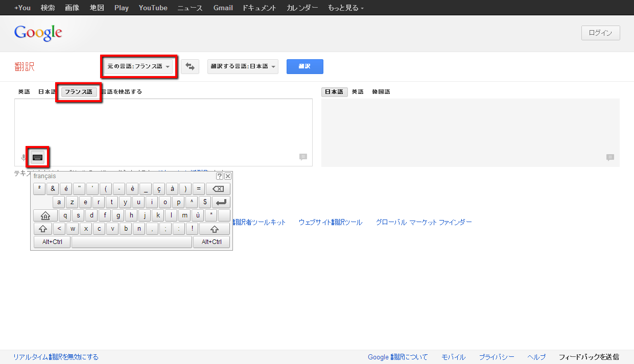Click the q key on virtual keyboard
This screenshot has height=364, width=634.
65,215
